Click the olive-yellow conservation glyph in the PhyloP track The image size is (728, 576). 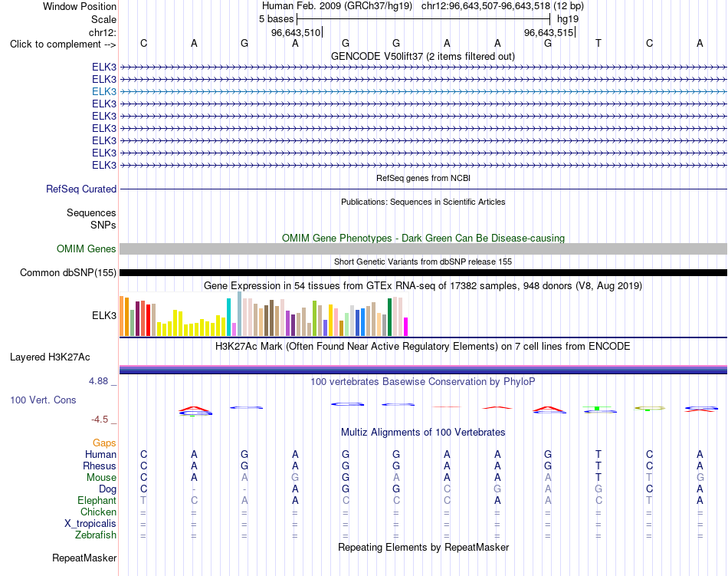tap(649, 408)
